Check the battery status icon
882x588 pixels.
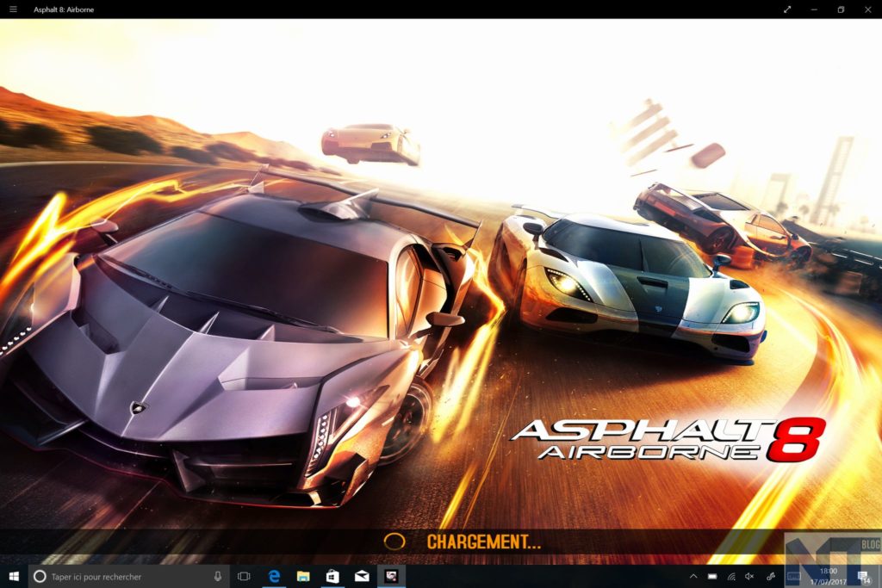click(712, 576)
